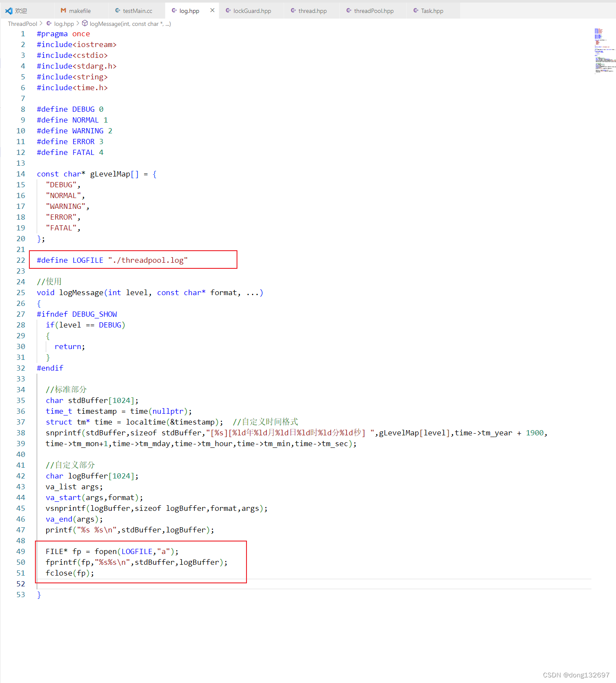
Task: Click on 'gLevelMap[]' declaration
Action: tap(114, 174)
